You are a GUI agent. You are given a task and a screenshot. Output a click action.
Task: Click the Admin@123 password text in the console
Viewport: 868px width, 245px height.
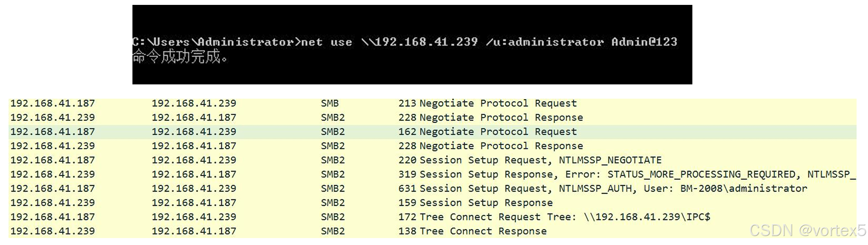[644, 42]
